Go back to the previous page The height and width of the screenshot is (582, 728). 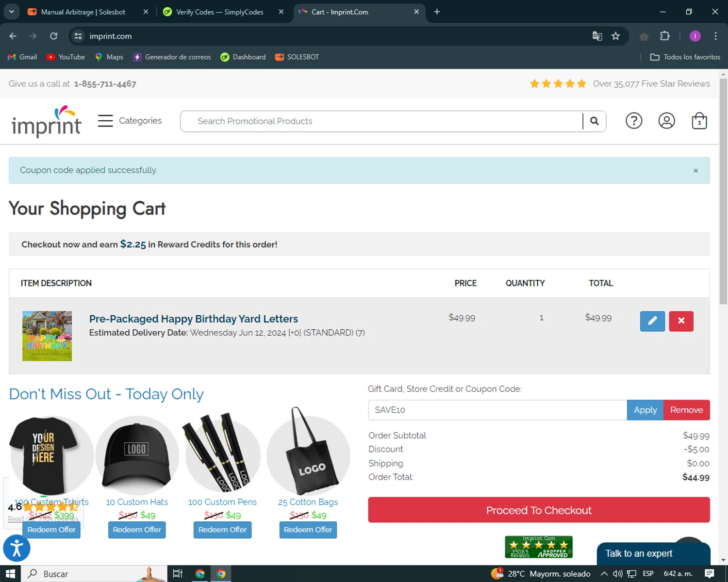(13, 36)
